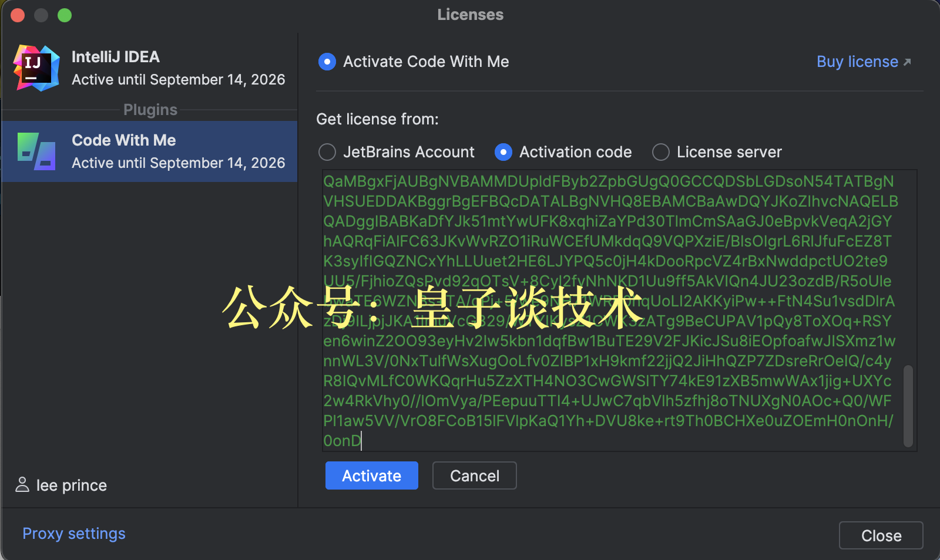
Task: Click the Get license from: label
Action: (x=377, y=119)
